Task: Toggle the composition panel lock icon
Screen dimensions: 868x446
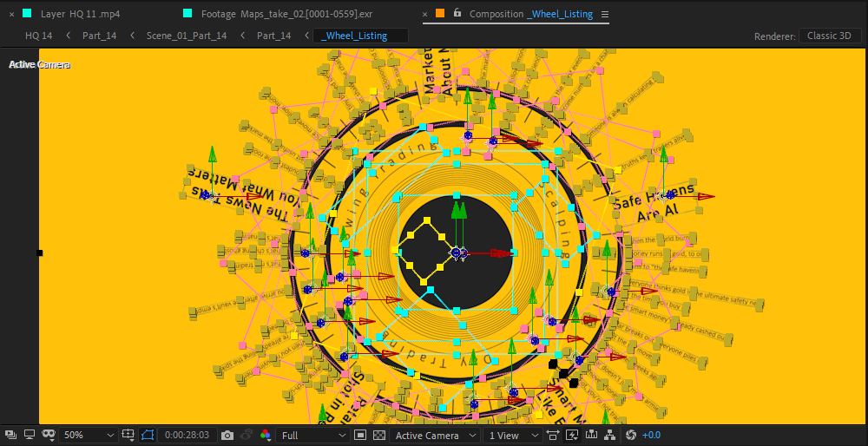Action: click(457, 13)
